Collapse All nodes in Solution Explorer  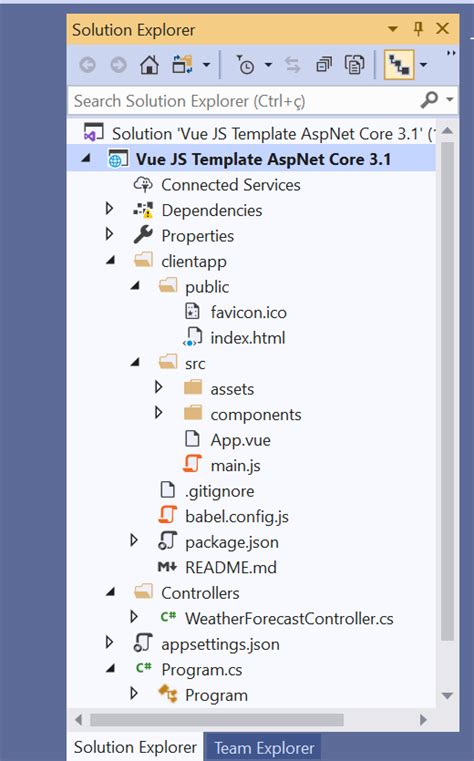pos(324,64)
